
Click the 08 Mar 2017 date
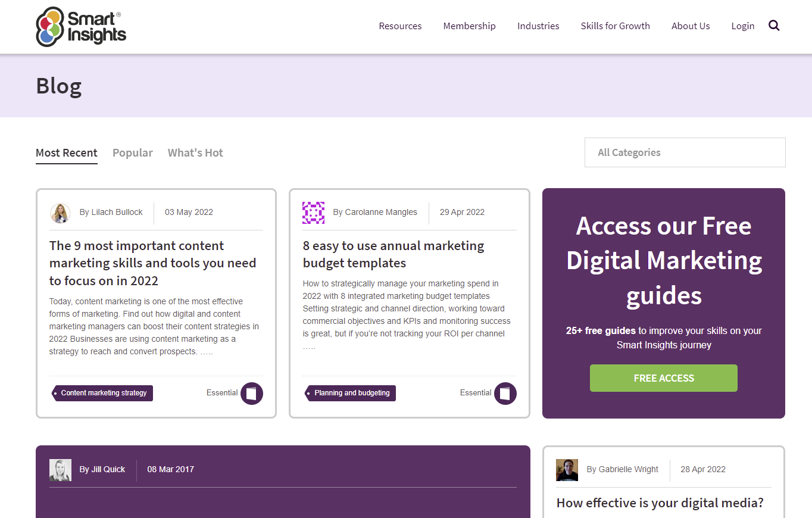(x=171, y=470)
